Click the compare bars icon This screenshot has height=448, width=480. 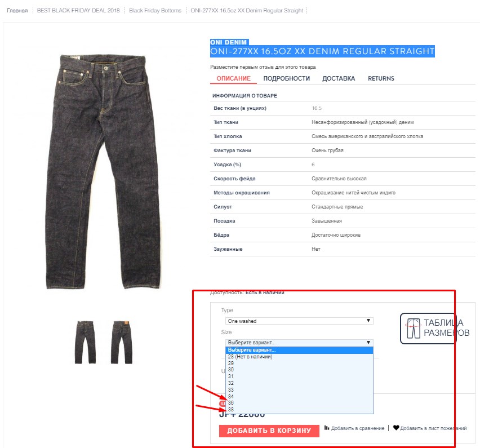tap(327, 428)
